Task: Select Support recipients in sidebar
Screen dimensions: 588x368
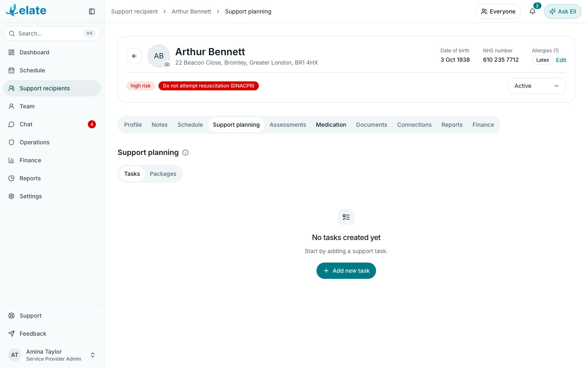Action: (52, 88)
